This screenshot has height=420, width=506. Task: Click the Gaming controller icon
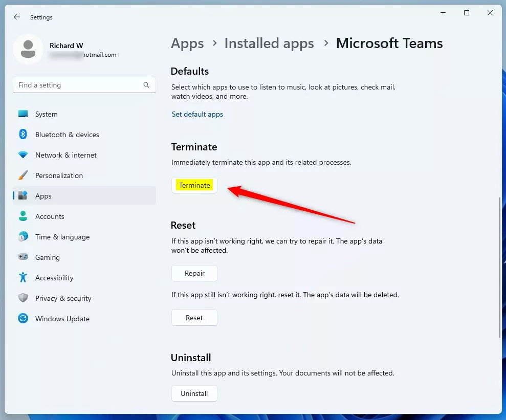point(23,257)
